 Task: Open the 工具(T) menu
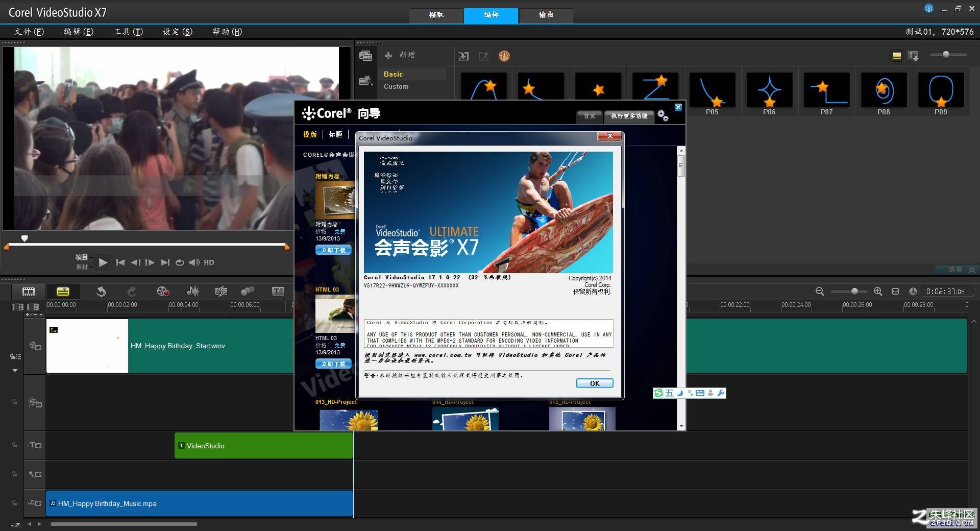tap(128, 32)
